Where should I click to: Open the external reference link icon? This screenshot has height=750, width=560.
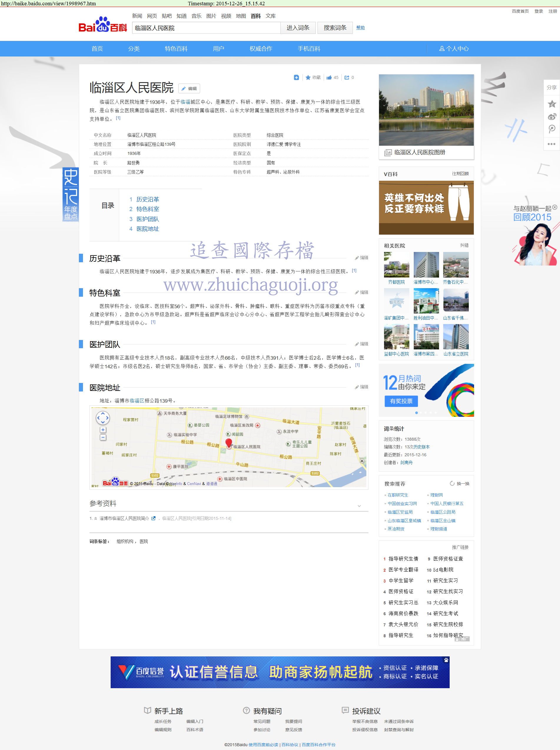coord(154,518)
